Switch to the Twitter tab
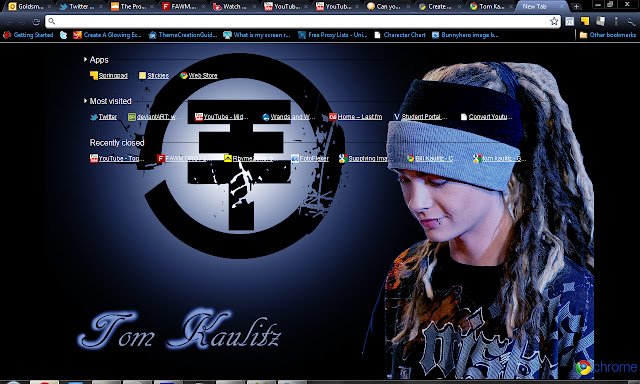 coord(81,7)
